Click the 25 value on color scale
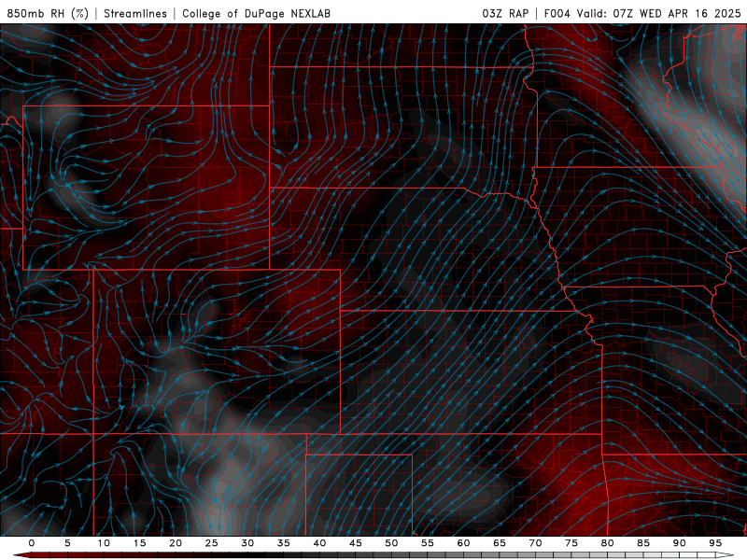This screenshot has height=560, width=747. point(212,543)
